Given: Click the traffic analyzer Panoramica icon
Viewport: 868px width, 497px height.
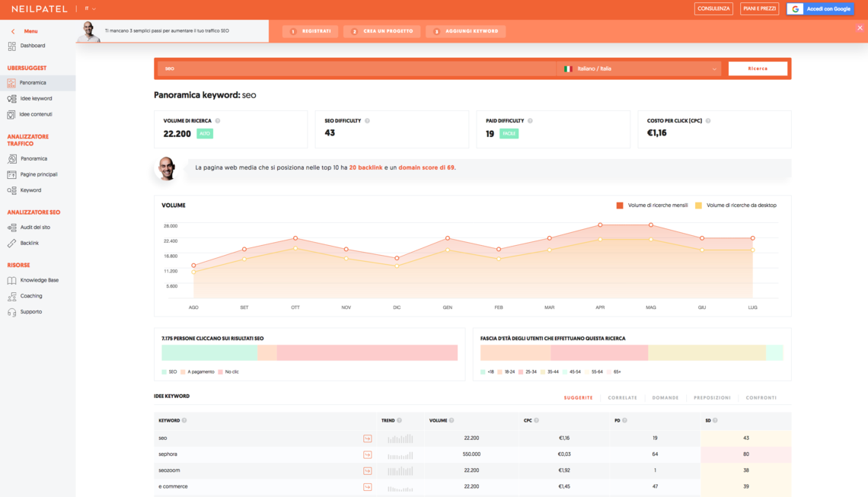Looking at the screenshot, I should [11, 159].
